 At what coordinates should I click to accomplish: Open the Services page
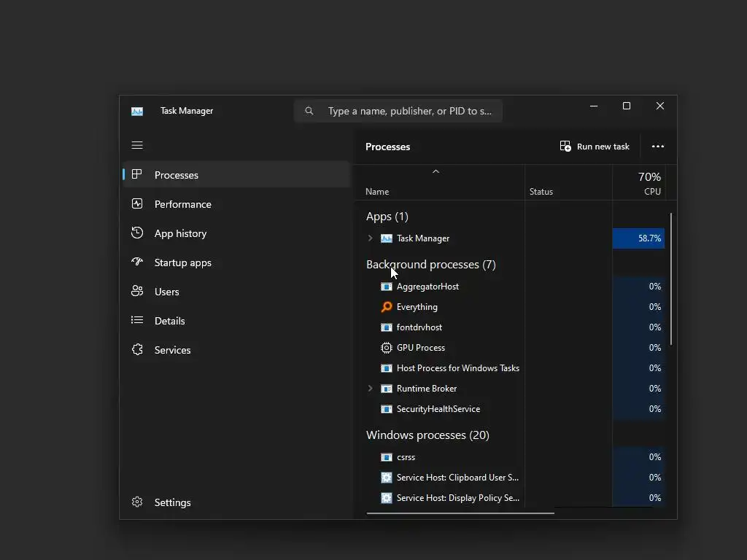(172, 350)
